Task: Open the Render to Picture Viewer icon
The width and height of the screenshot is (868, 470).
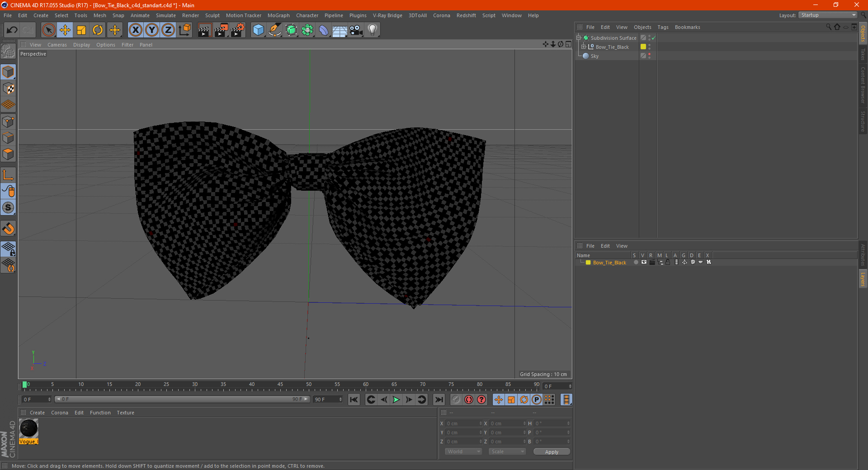Action: pyautogui.click(x=221, y=30)
